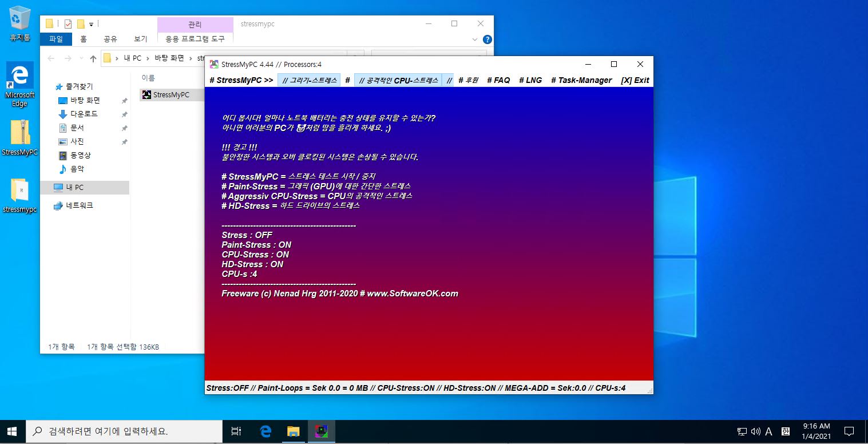The width and height of the screenshot is (868, 444).
Task: Toggle the 그리기-스트레스 paint stress button
Action: (x=309, y=80)
